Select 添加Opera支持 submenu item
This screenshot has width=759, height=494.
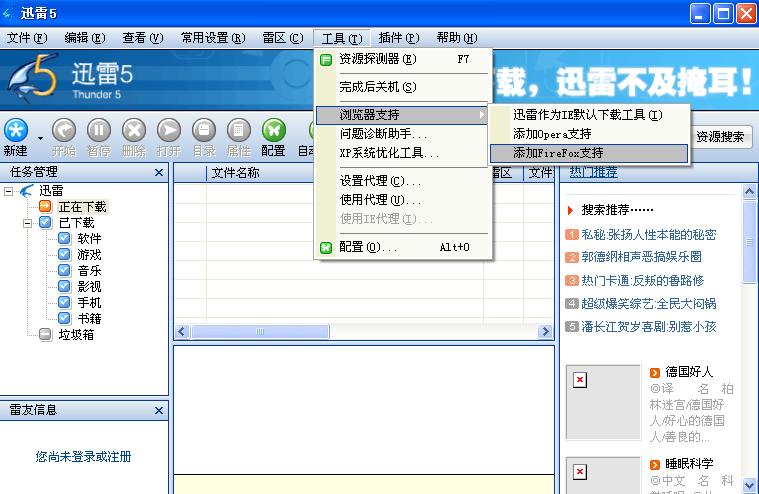(x=589, y=134)
